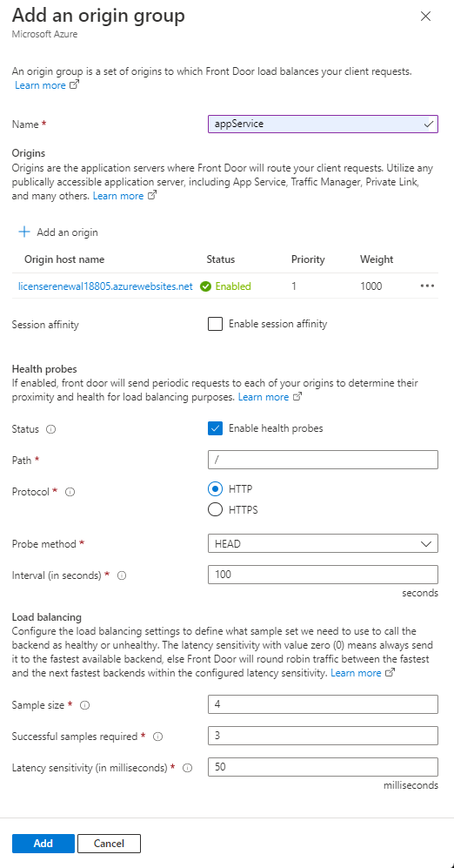Close the Add an origin group pane

425,16
